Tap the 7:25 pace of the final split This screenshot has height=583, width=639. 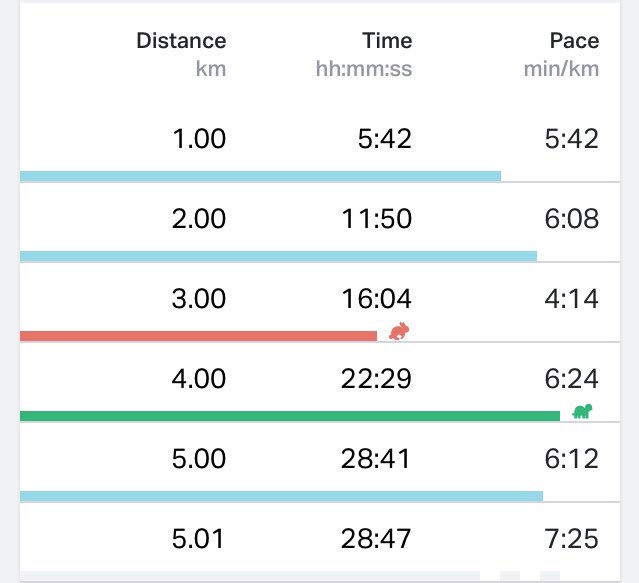tap(571, 539)
